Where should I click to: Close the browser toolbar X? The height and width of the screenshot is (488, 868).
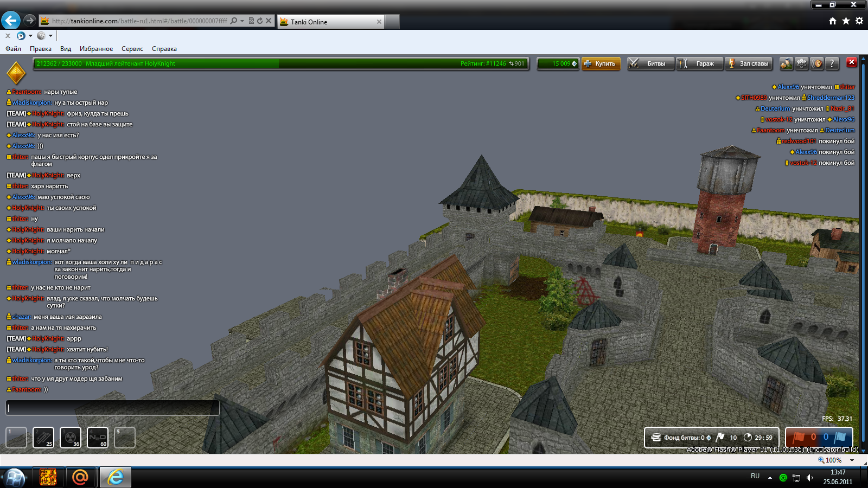coord(8,36)
